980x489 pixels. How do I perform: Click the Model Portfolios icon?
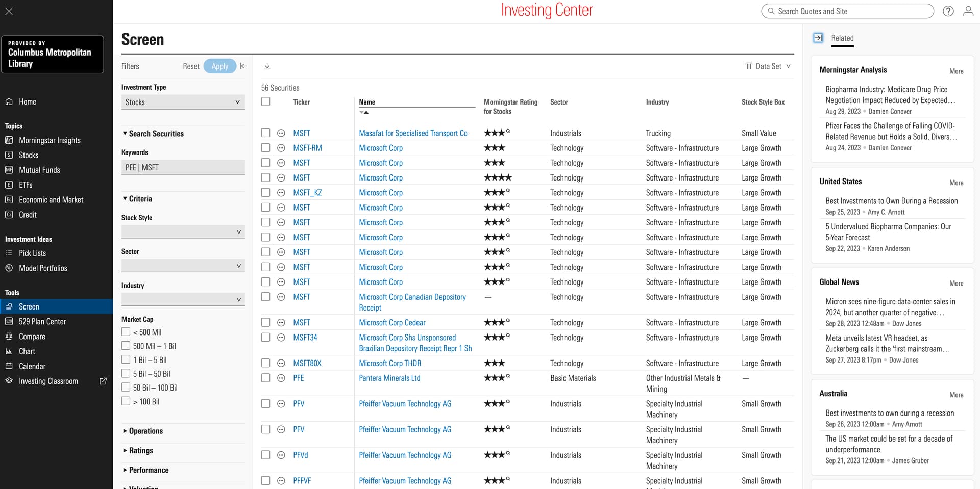(9, 268)
